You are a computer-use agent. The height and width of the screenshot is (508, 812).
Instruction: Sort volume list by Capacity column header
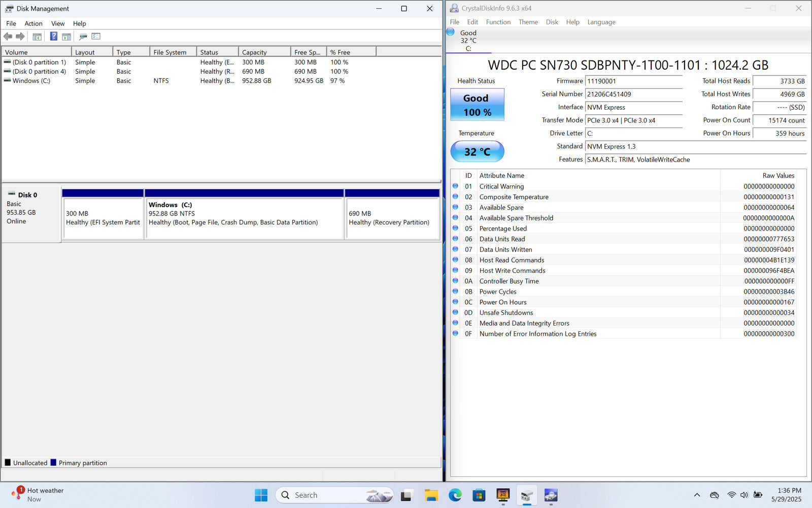tap(264, 52)
